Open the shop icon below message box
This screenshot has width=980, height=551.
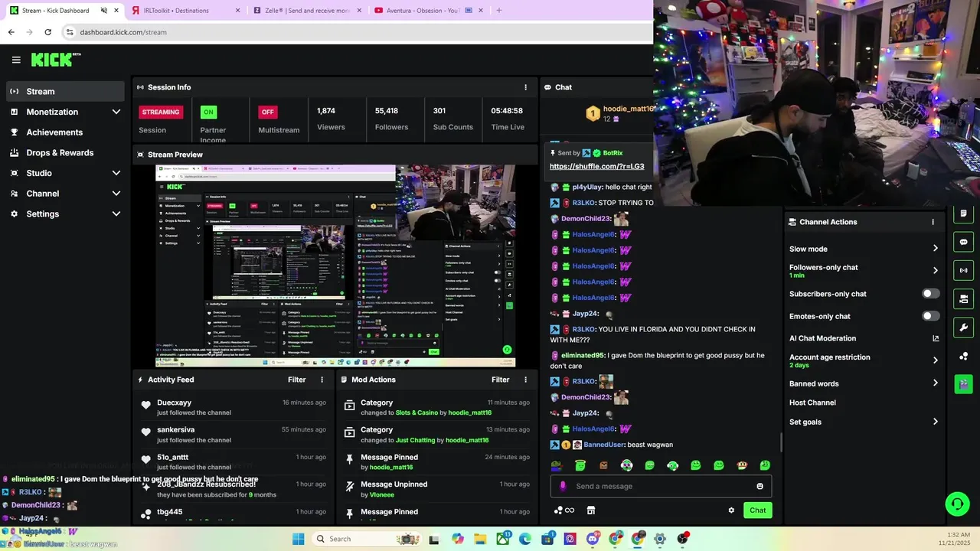[x=591, y=510]
